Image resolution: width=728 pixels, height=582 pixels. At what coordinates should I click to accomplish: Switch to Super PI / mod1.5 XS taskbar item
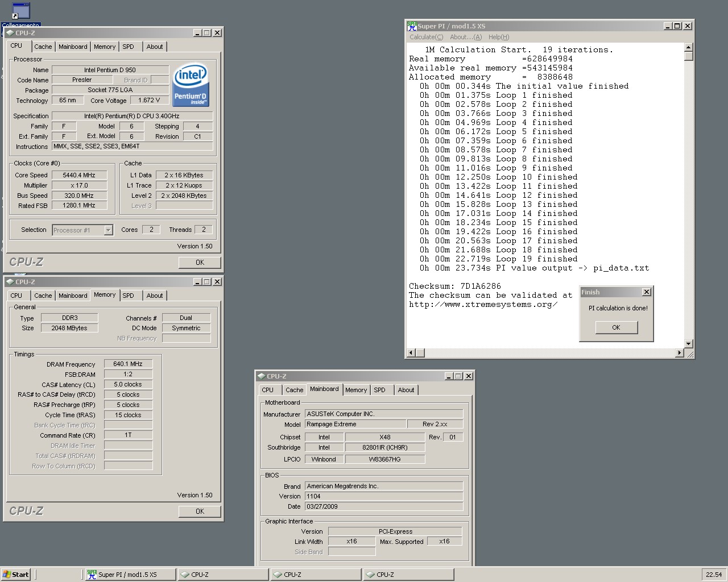(x=129, y=575)
